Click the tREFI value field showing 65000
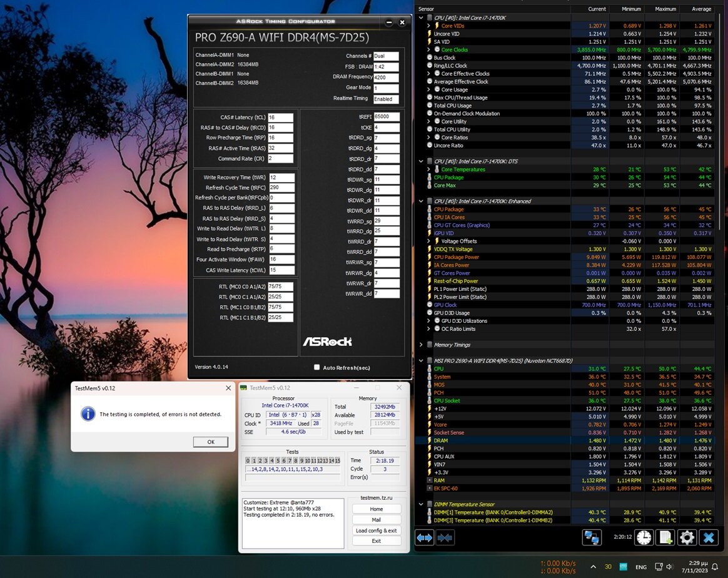Screen dimensions: 728x578 tap(387, 116)
